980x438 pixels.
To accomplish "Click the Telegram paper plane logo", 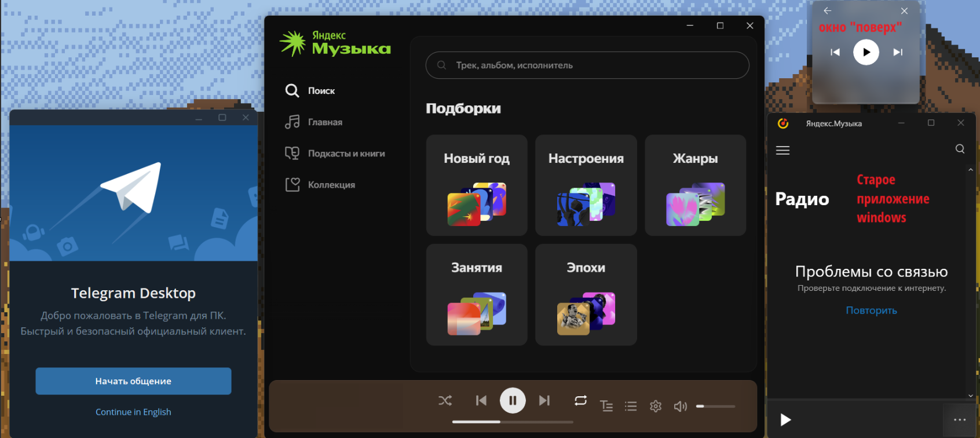I will click(x=131, y=187).
